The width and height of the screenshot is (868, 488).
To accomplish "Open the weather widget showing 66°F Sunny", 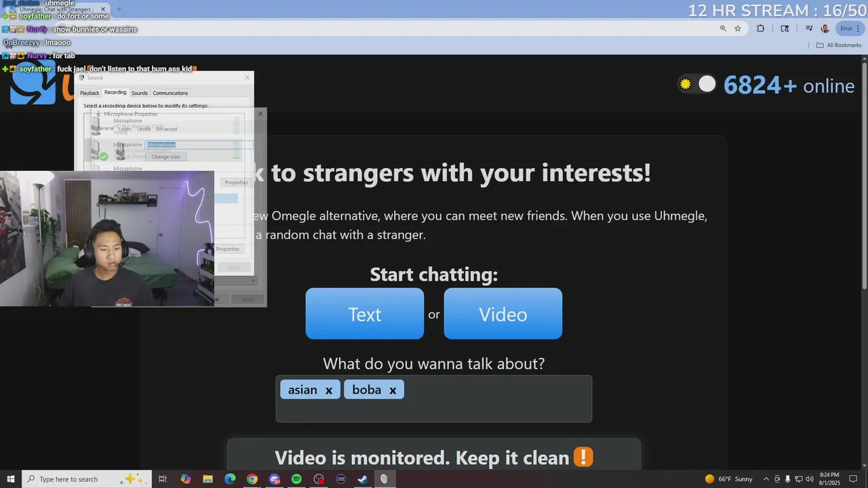I will 728,479.
